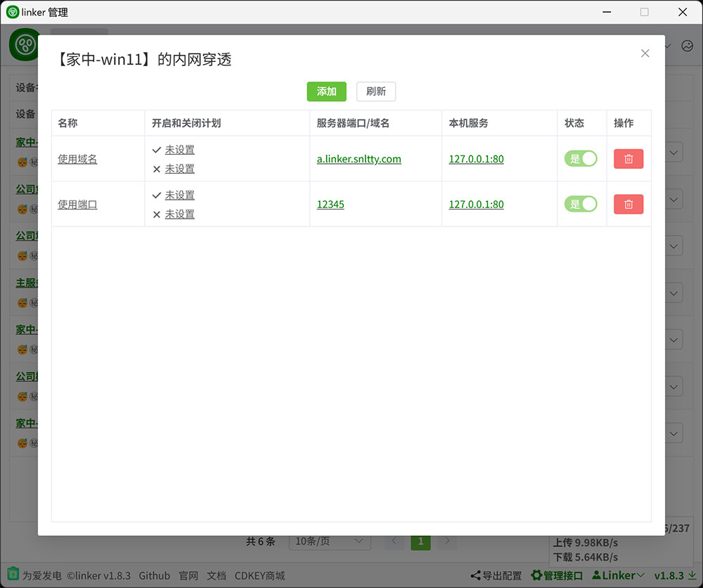The width and height of the screenshot is (703, 588).
Task: Delete the 使用域名 forwarding rule
Action: [x=628, y=159]
